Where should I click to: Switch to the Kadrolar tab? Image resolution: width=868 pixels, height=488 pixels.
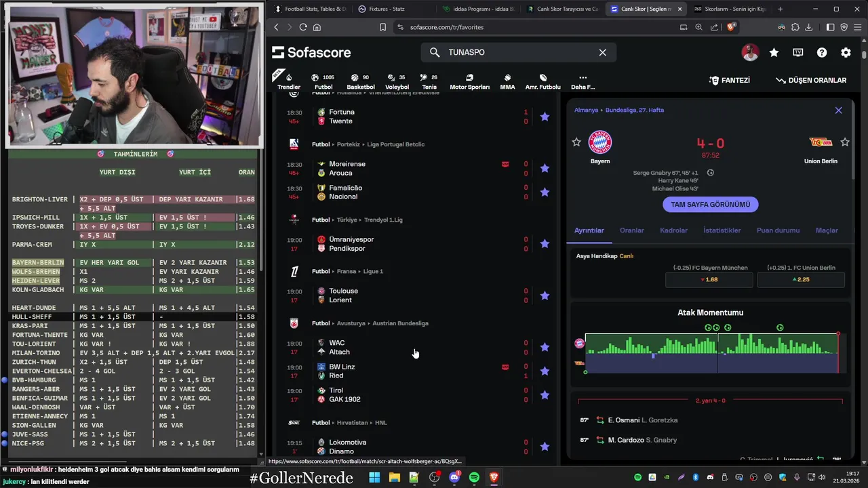673,230
